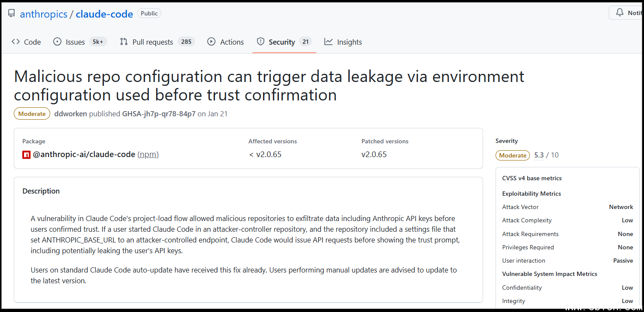644x312 pixels.
Task: Click the red npm package icon
Action: tap(27, 154)
